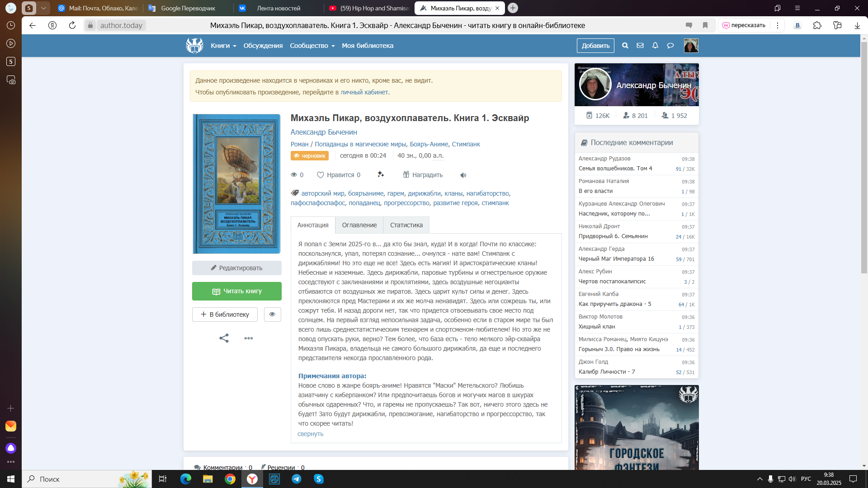
Task: Click the share icon under book cover
Action: coord(224,338)
